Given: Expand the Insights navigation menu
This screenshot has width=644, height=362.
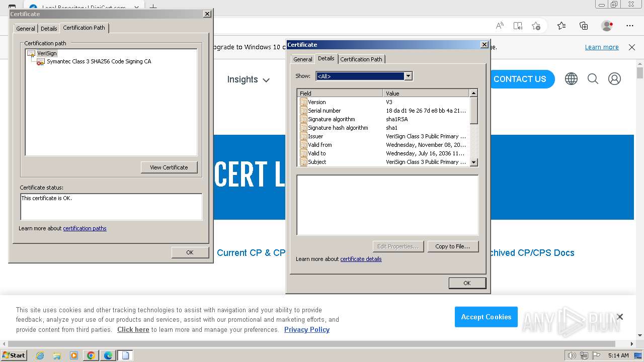Looking at the screenshot, I should coord(248,79).
